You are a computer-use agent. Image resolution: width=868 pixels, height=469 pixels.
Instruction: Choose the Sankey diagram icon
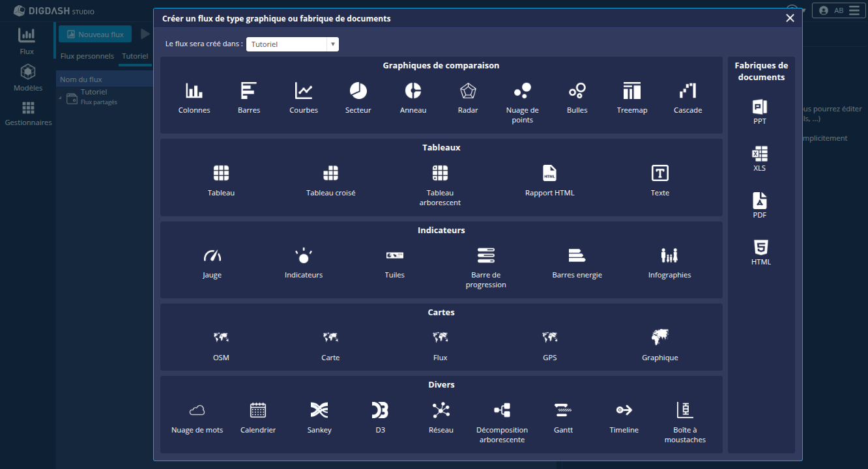tap(319, 410)
